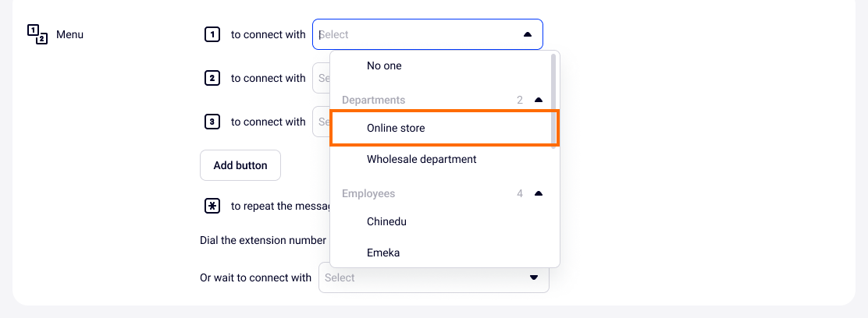Image resolution: width=868 pixels, height=318 pixels.
Task: Open the key 2 connect-with dropdown
Action: tap(321, 78)
